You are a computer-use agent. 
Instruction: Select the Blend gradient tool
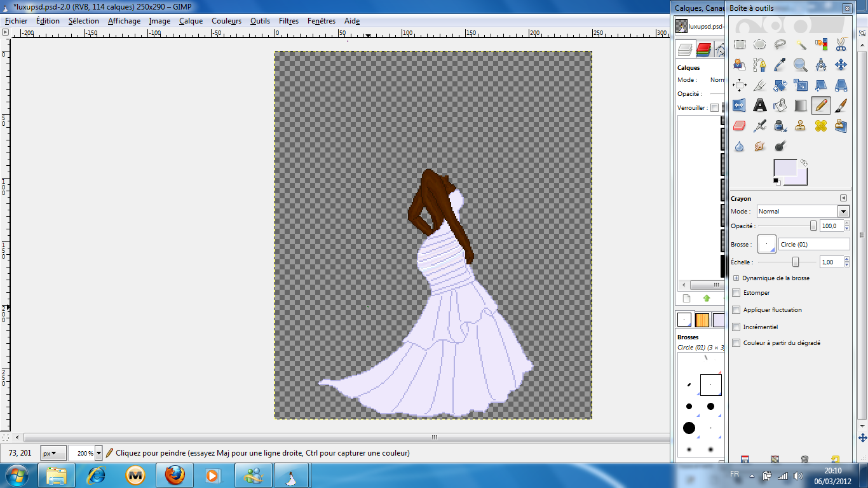tap(801, 105)
